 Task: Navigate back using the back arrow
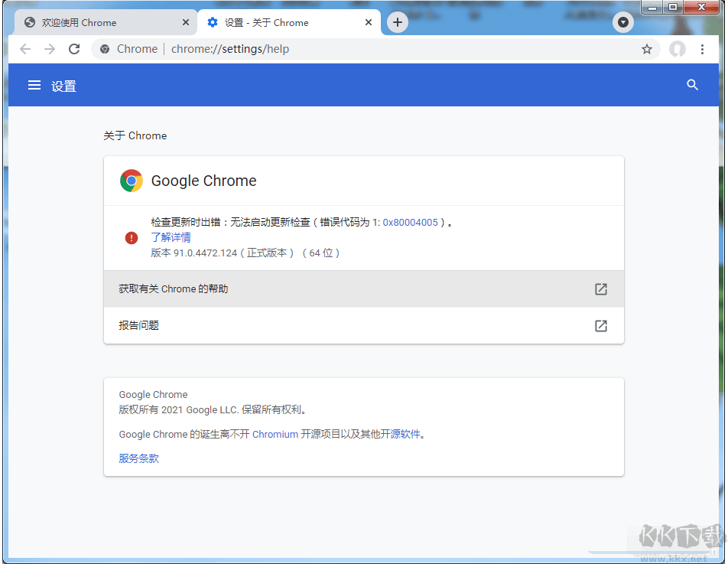(25, 49)
